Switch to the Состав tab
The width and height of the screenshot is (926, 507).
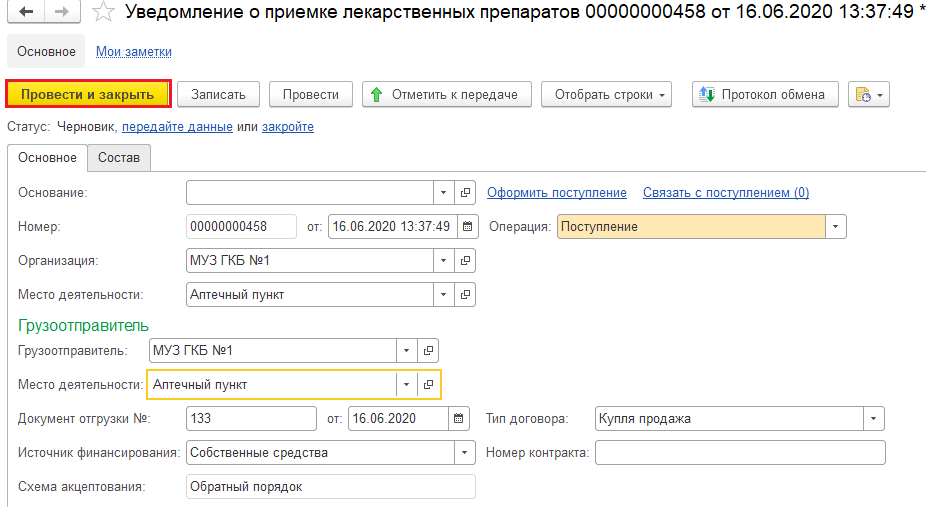click(x=119, y=158)
